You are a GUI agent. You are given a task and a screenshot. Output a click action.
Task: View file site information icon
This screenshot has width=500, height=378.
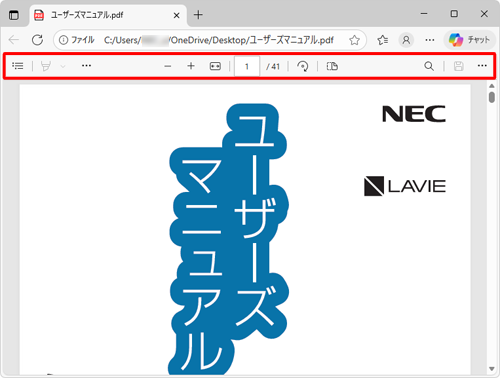coord(63,40)
